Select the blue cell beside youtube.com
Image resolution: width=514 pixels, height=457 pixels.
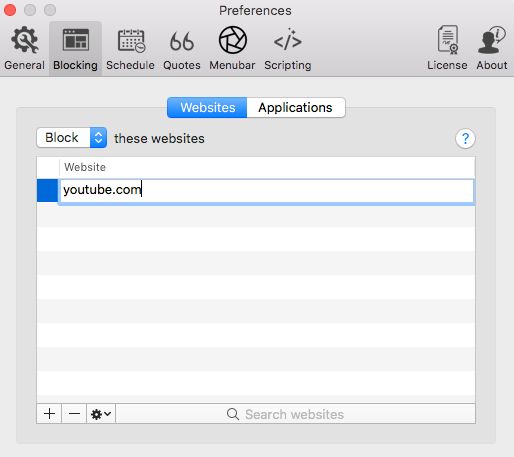(x=47, y=190)
